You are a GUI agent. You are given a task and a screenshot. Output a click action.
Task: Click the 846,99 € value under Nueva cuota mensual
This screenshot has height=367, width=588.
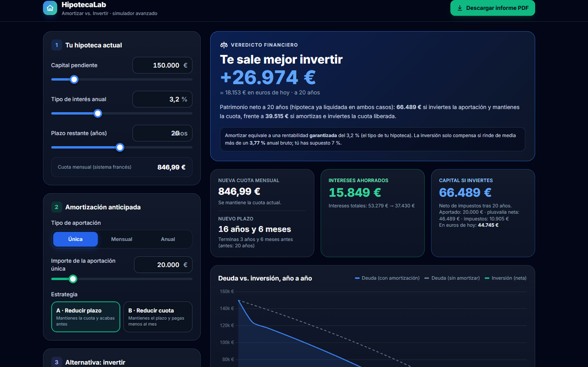239,191
